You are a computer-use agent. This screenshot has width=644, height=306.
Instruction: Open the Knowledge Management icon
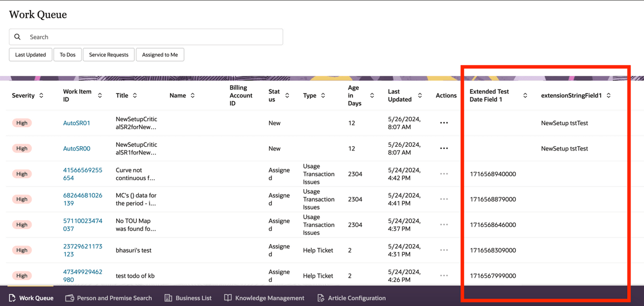[x=227, y=298]
